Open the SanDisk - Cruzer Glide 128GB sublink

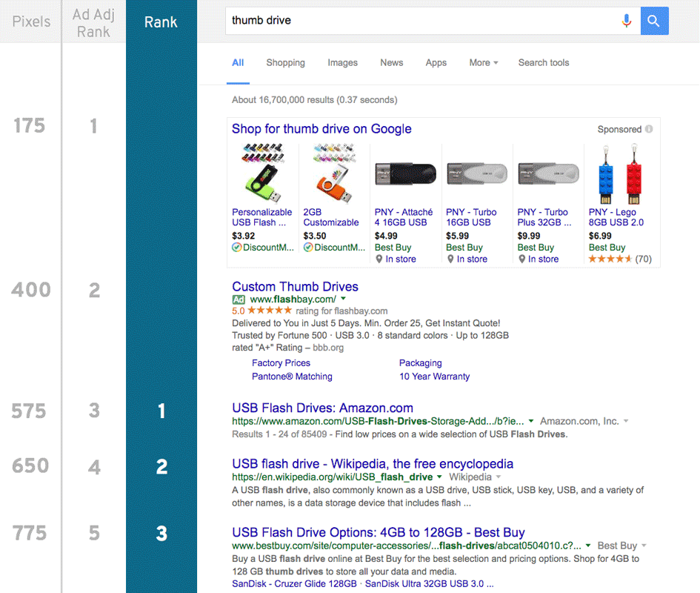tap(294, 583)
